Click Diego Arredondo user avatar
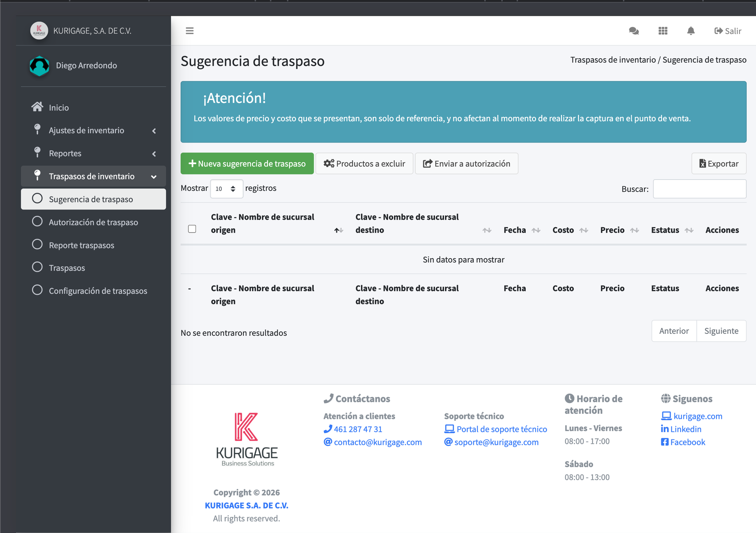This screenshot has height=533, width=756. click(39, 66)
